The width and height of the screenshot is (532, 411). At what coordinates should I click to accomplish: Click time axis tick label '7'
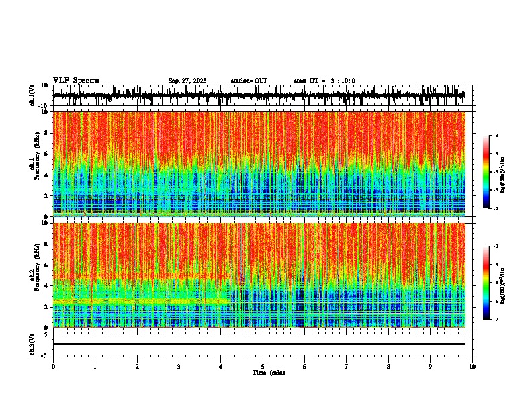(347, 367)
